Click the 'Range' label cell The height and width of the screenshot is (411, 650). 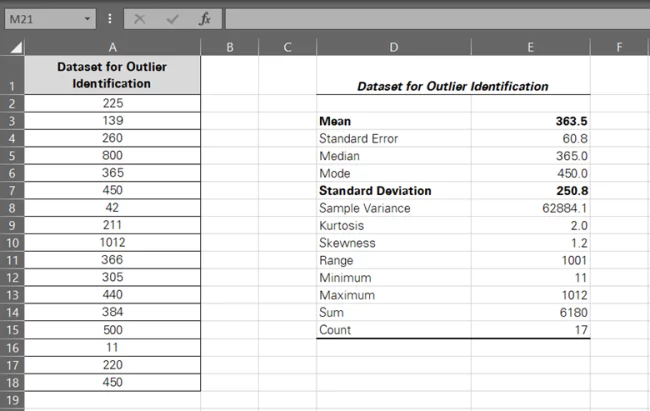point(394,260)
